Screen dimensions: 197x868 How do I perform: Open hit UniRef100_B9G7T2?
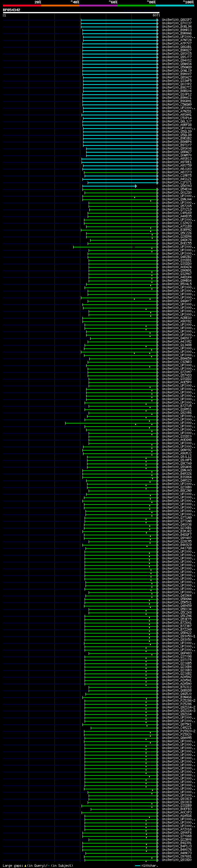click(176, 88)
